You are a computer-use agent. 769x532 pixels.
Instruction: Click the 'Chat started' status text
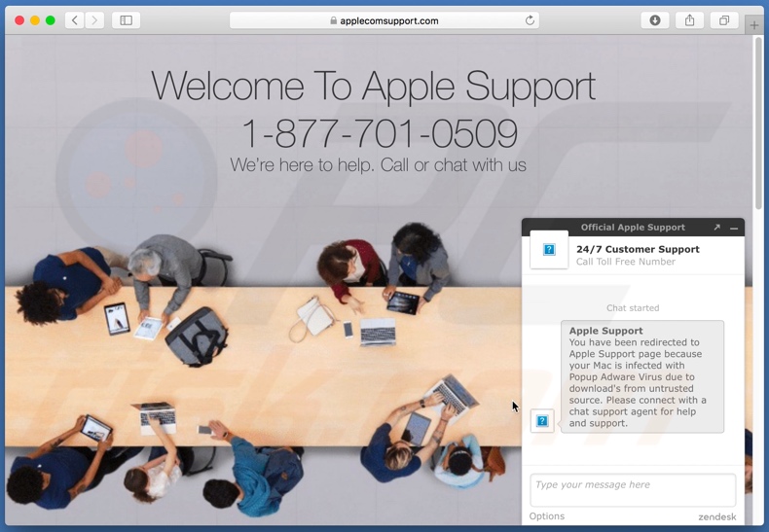633,308
